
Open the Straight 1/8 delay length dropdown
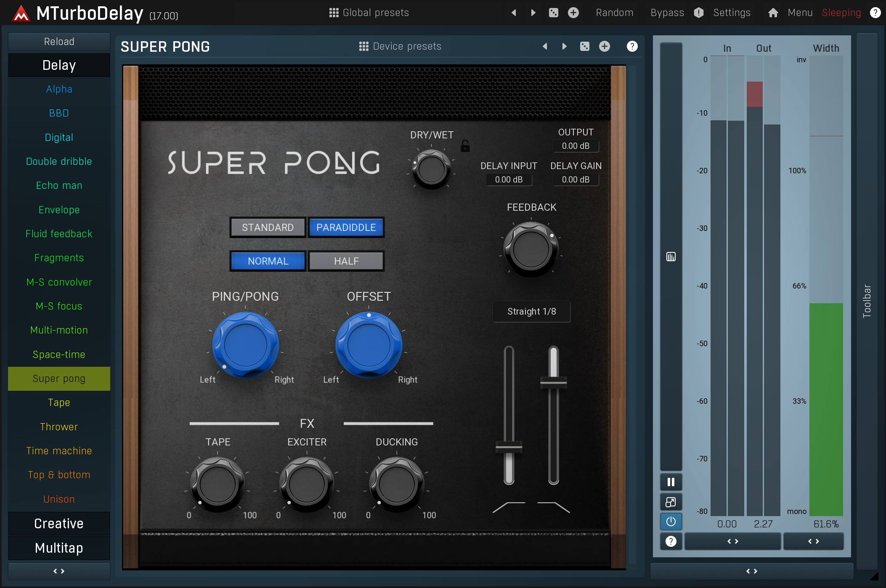coord(531,312)
